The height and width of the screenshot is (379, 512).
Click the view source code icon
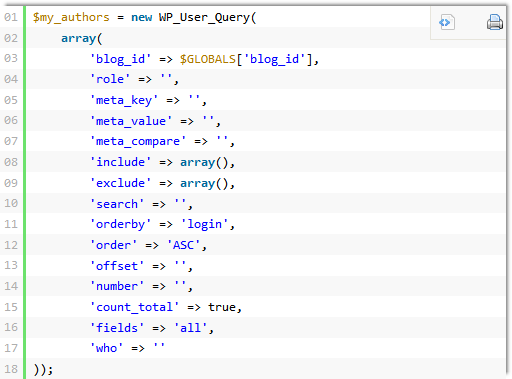point(447,23)
